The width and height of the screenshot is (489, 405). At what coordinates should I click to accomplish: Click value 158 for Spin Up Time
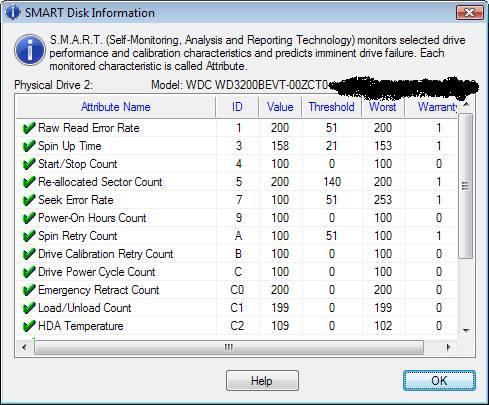(x=280, y=146)
